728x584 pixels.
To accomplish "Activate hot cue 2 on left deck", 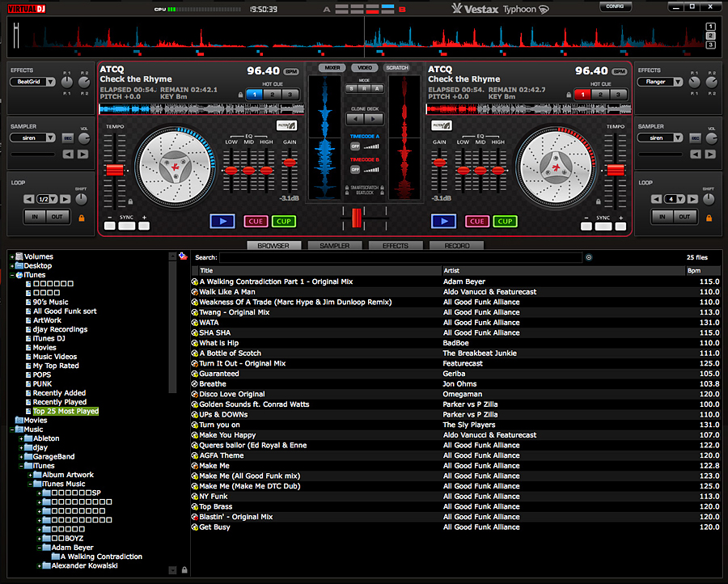I will [x=273, y=95].
